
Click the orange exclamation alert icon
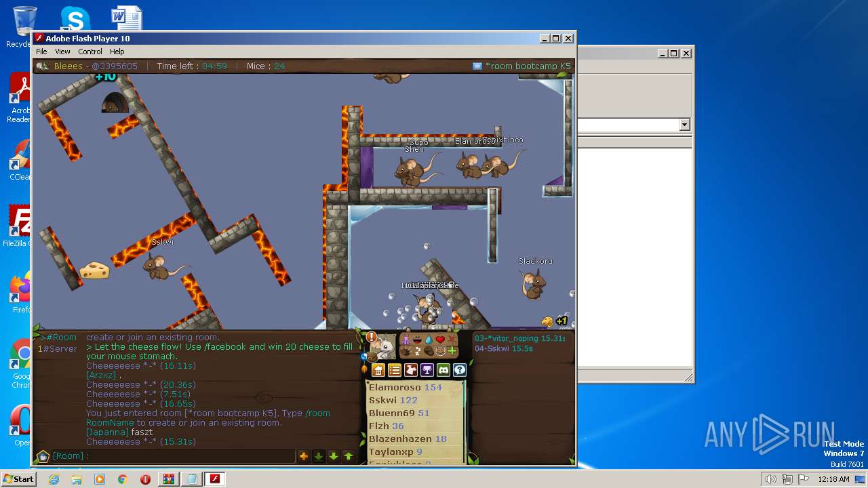click(371, 337)
